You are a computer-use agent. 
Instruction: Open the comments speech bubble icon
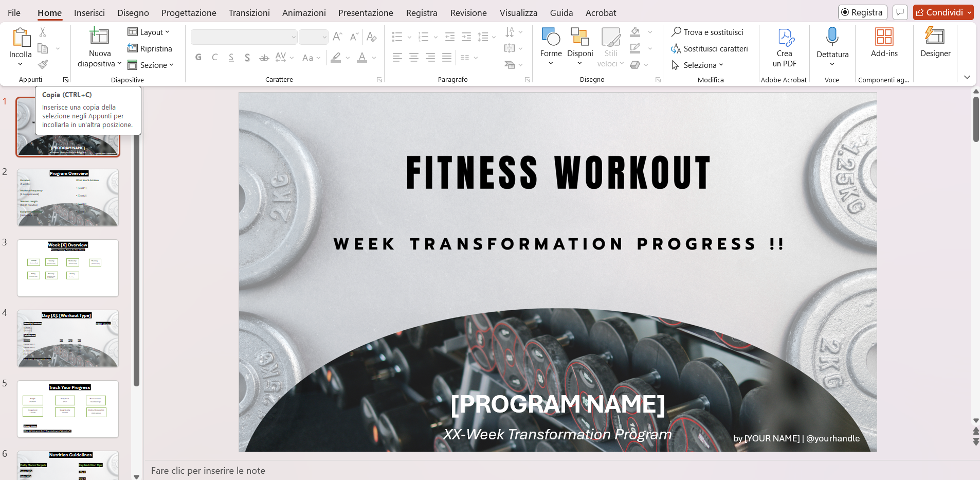click(900, 12)
